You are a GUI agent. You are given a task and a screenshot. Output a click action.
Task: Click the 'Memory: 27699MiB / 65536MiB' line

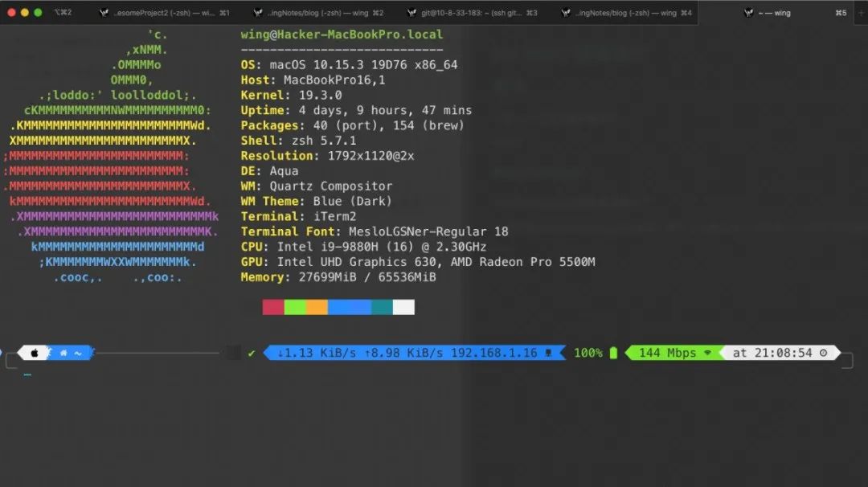click(338, 276)
